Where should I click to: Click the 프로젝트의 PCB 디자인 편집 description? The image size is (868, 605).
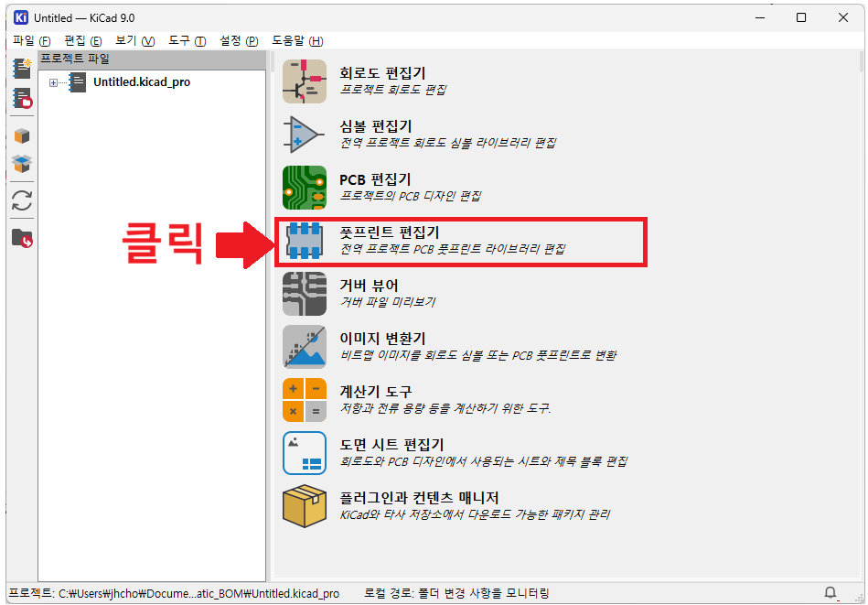click(x=410, y=196)
